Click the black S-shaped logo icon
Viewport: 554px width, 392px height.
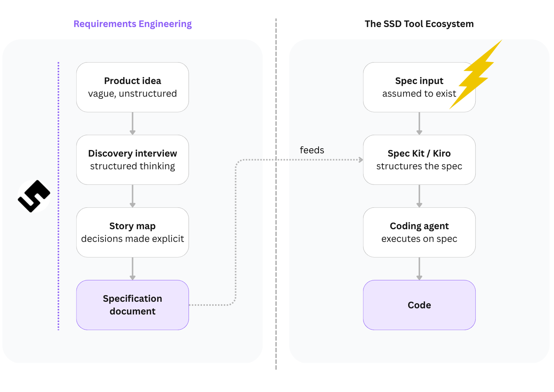pyautogui.click(x=34, y=196)
